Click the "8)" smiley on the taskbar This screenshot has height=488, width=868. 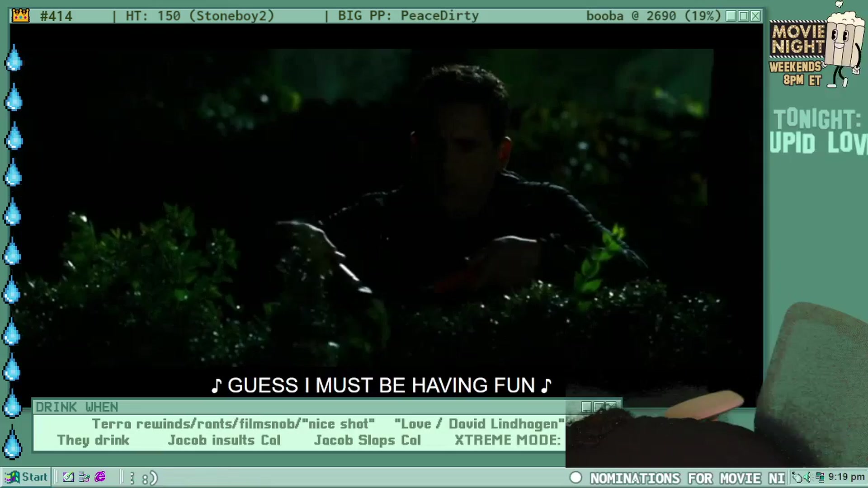click(x=150, y=478)
